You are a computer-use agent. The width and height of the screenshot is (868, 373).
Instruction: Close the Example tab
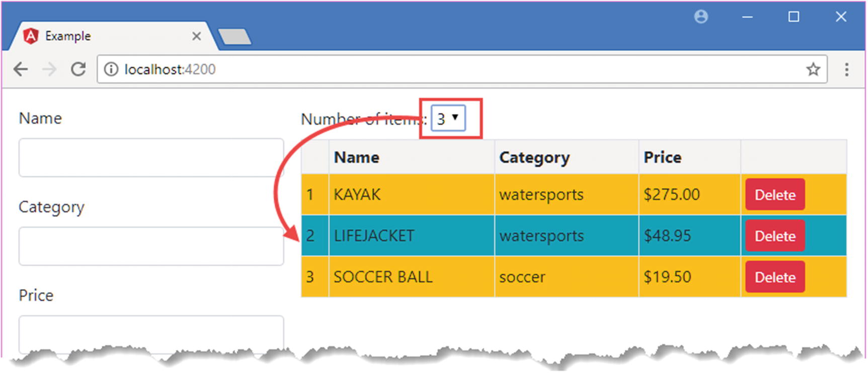pos(196,36)
